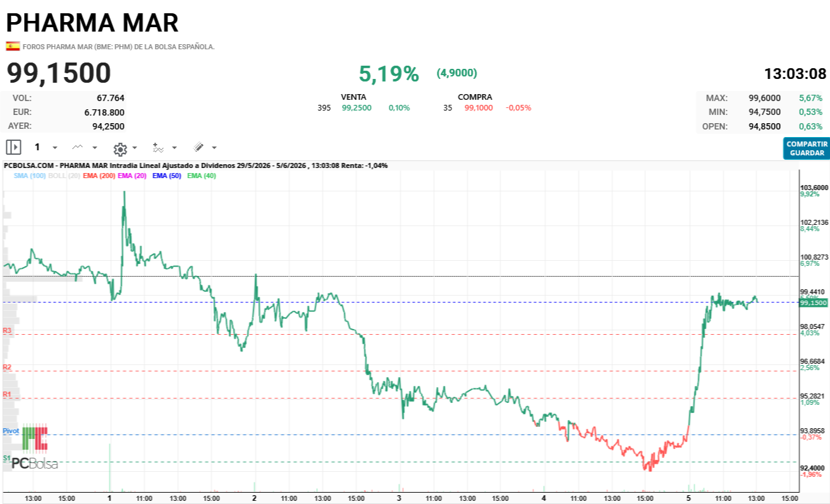This screenshot has height=504, width=830.
Task: Toggle EMA (200) indicator legend
Action: (99, 176)
